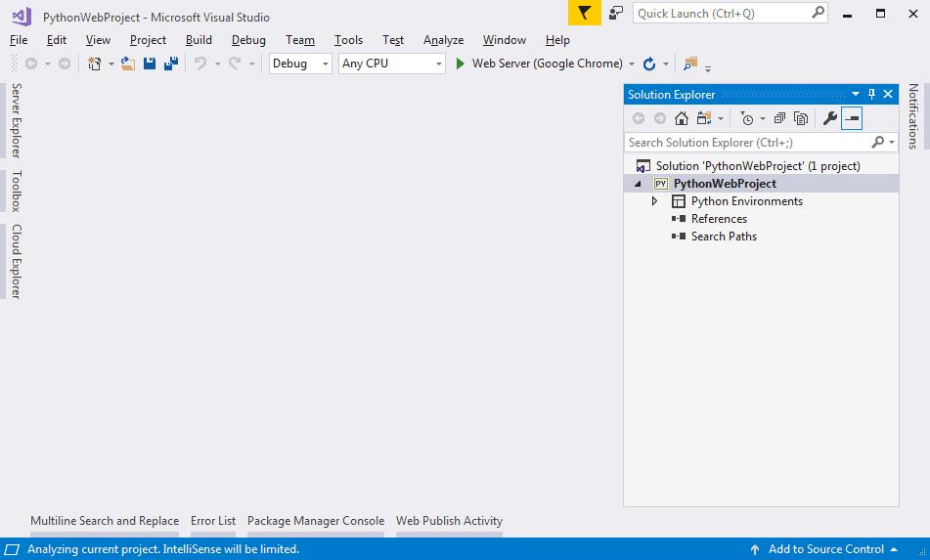
Task: Open the feedback icon beside Quick Launch
Action: pos(616,13)
